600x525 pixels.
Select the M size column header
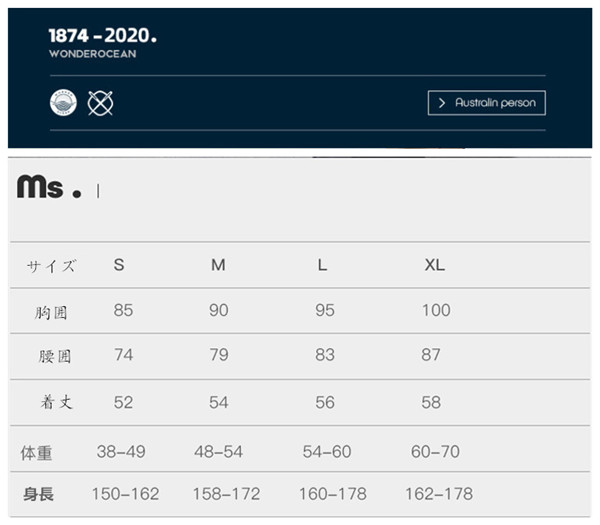pos(218,265)
